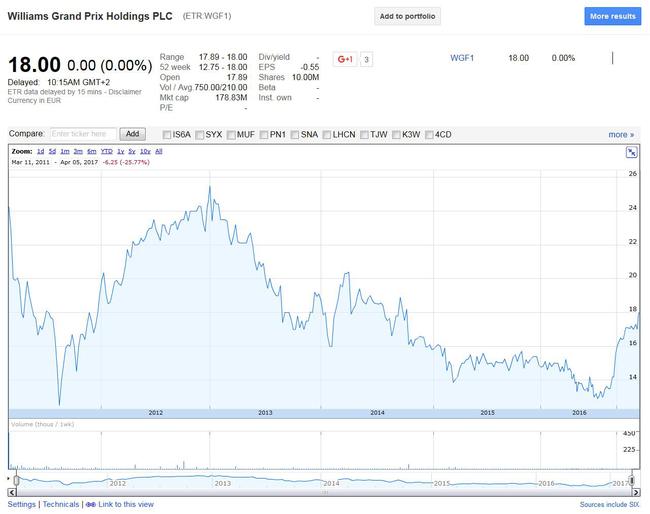Set chart zoom to 3m
Screen dimensions: 650x514
coord(78,151)
